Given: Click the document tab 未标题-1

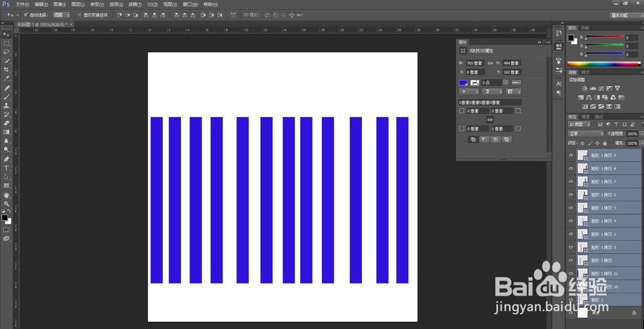Looking at the screenshot, I should [44, 24].
